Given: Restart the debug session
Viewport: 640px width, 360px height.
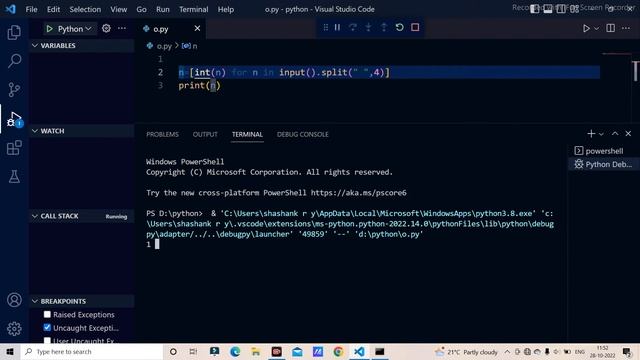Looking at the screenshot, I should [400, 27].
